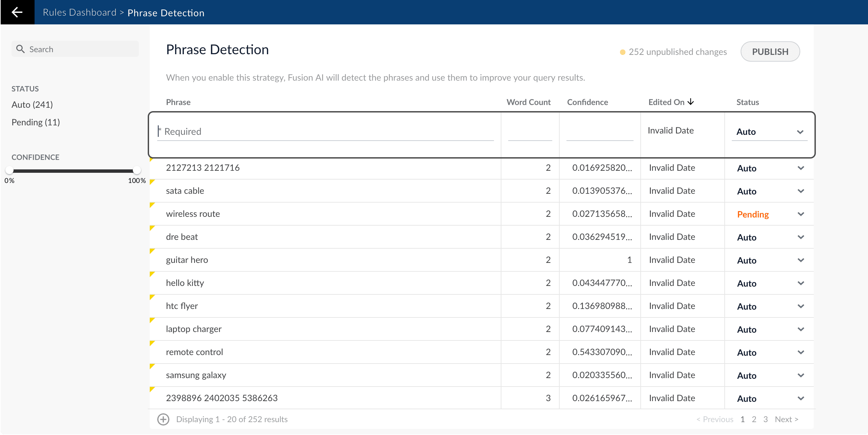Click yellow corner marker on sata cable row
The image size is (868, 435).
pyautogui.click(x=152, y=182)
